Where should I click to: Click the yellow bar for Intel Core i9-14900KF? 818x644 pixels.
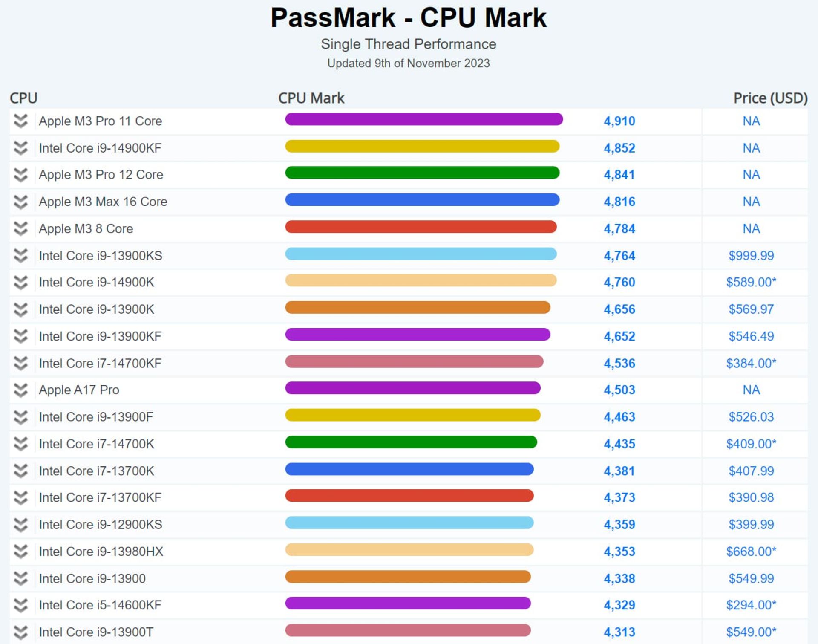pos(422,146)
